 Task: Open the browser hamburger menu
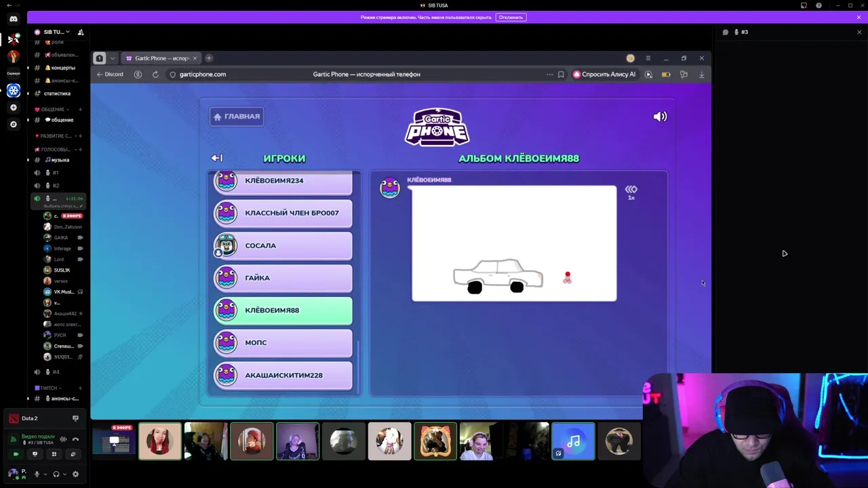pos(648,58)
